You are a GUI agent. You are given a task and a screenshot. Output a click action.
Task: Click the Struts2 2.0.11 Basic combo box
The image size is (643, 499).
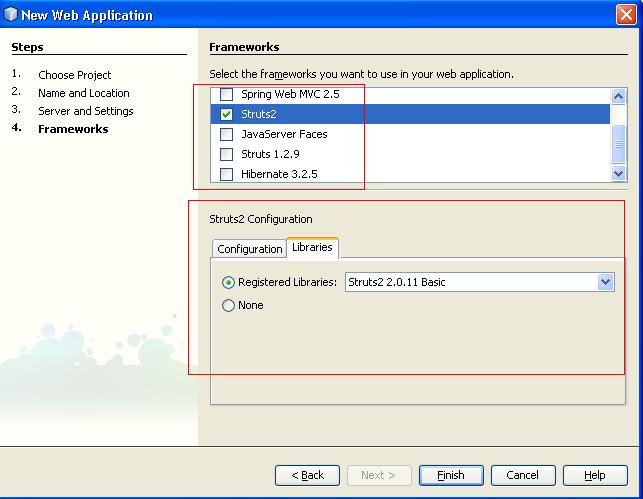(x=479, y=282)
